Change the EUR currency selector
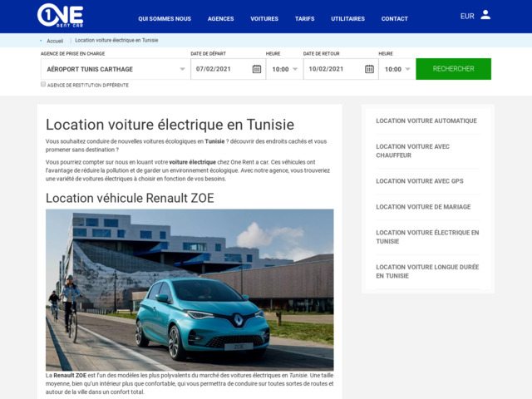This screenshot has height=399, width=532. [467, 17]
